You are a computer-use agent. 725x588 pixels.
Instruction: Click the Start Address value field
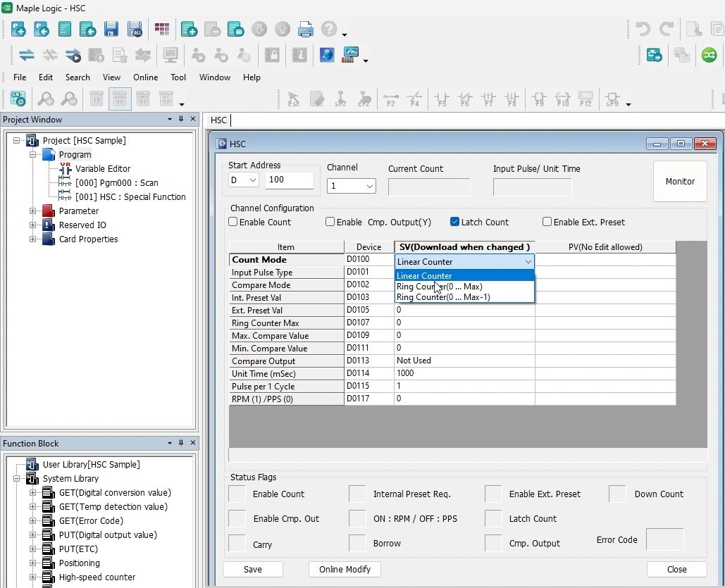289,180
